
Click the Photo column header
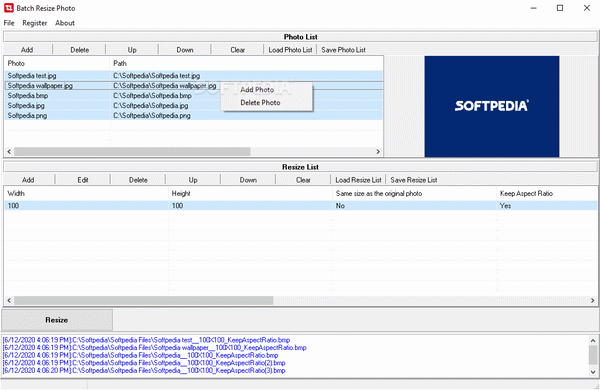[57, 64]
